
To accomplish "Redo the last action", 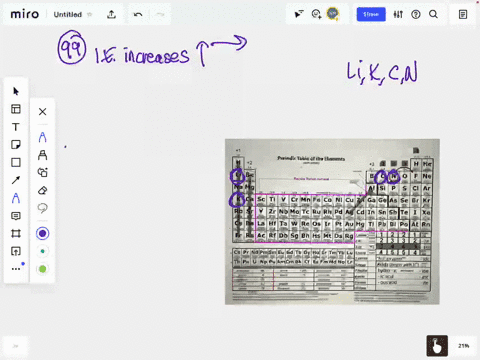I will pos(160,14).
